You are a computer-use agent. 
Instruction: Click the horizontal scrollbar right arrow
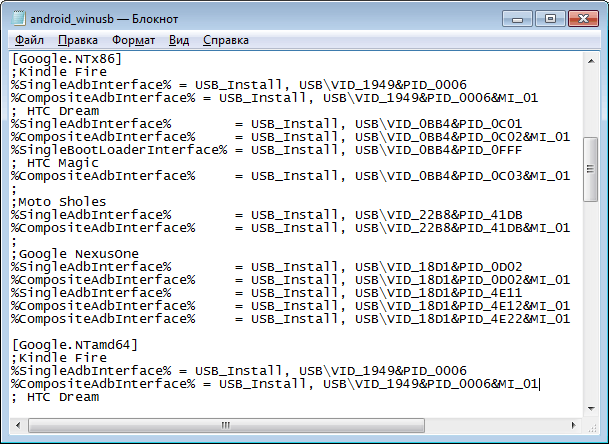(573, 425)
